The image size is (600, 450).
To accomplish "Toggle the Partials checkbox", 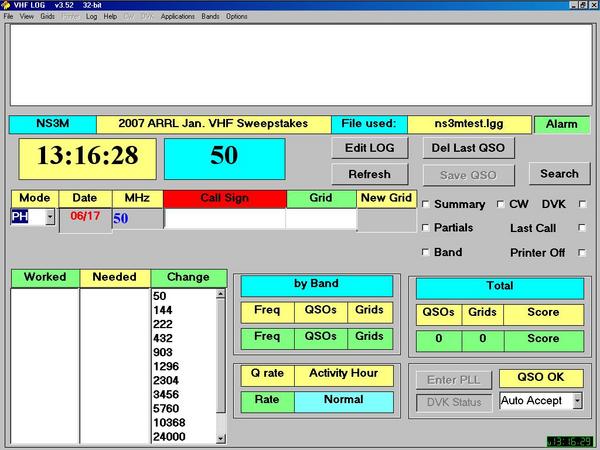I will [x=426, y=229].
